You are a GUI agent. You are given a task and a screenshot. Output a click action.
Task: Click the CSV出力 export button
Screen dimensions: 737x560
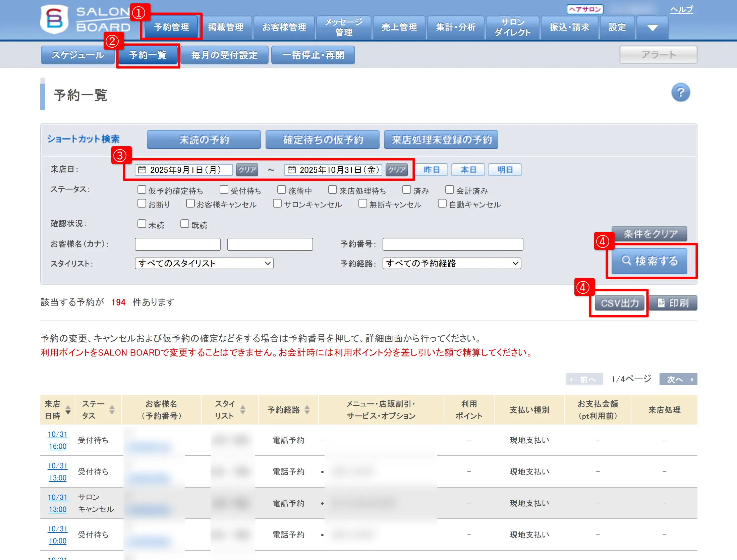pos(619,303)
